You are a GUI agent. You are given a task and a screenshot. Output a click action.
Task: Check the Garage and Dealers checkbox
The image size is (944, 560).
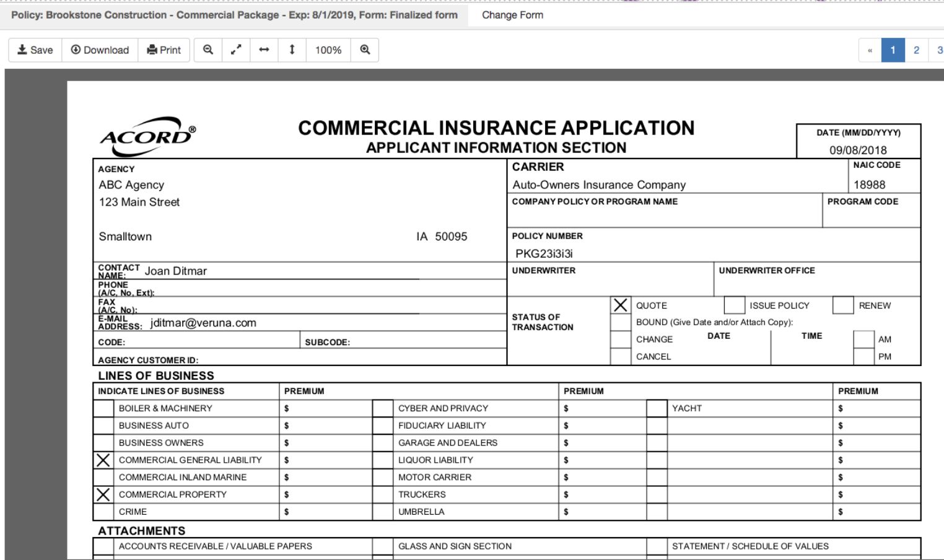(383, 443)
